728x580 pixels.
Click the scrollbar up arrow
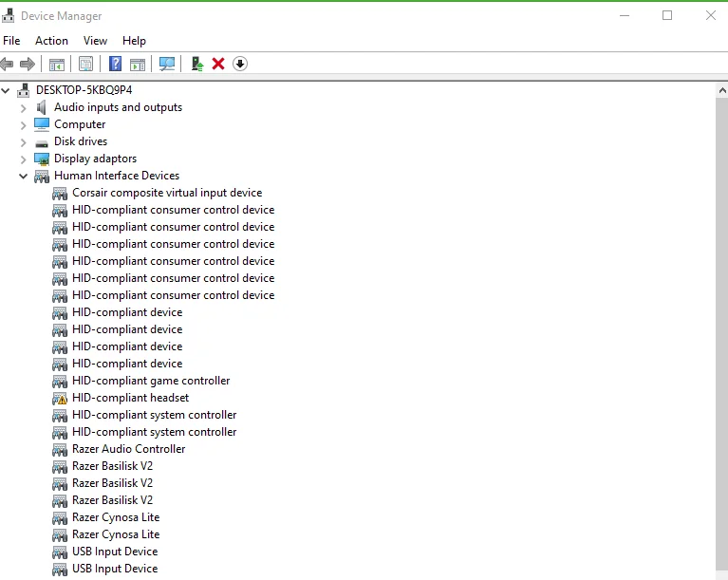click(x=722, y=90)
